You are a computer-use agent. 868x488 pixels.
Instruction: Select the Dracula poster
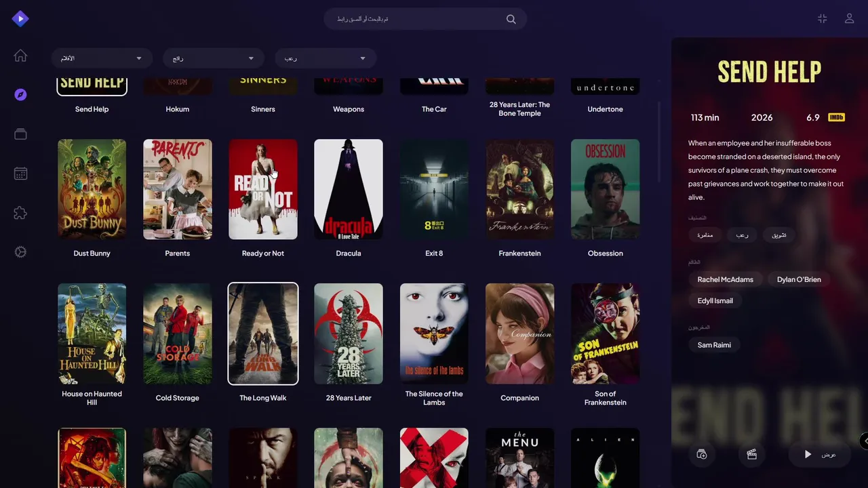[x=349, y=189]
